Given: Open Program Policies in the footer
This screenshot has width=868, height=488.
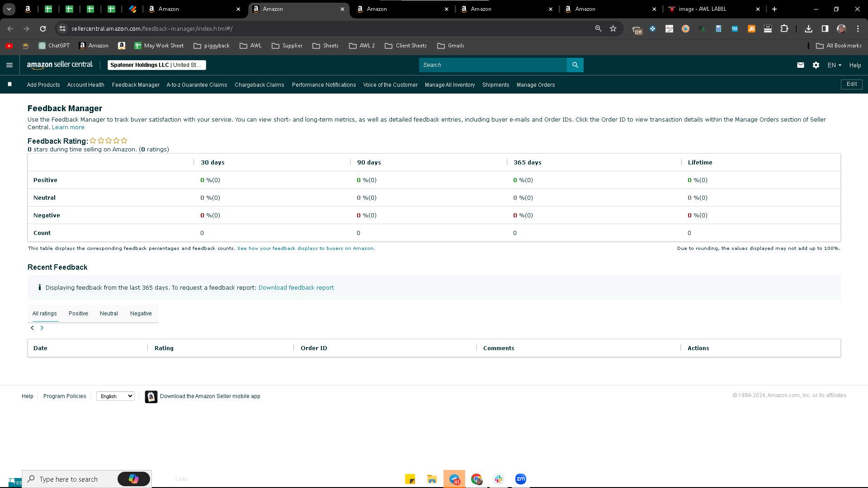Looking at the screenshot, I should [x=65, y=396].
